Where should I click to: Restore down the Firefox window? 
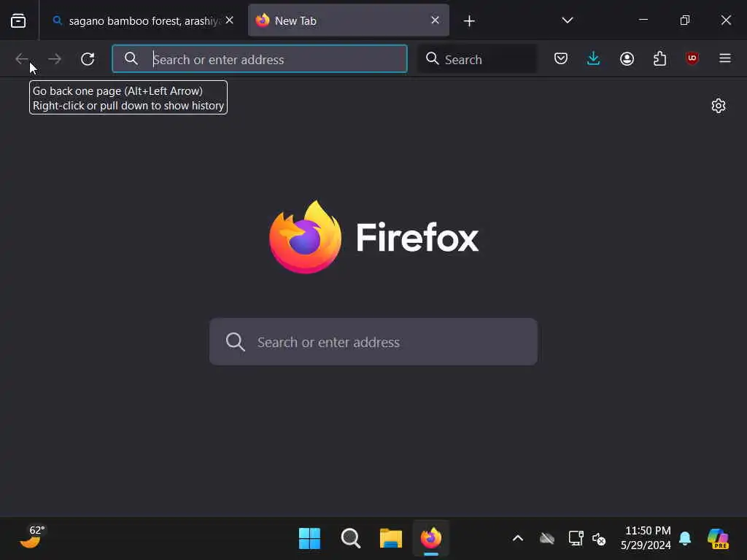click(684, 20)
